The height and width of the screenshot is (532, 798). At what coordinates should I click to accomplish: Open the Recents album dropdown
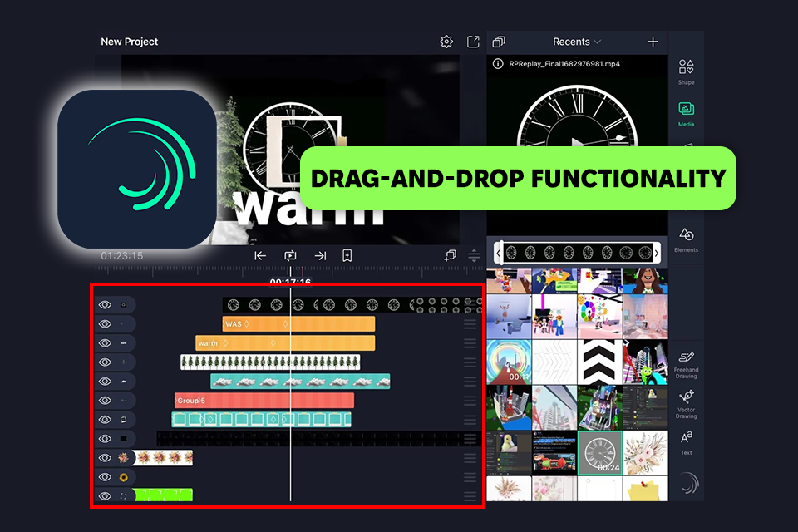point(577,42)
